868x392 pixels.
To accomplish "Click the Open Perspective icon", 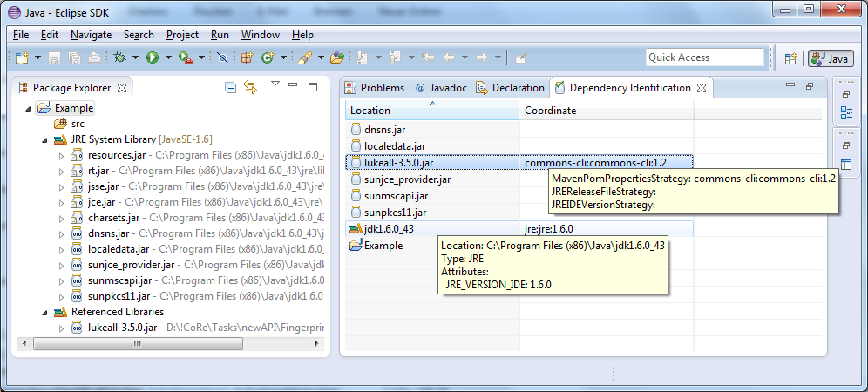I will (790, 58).
